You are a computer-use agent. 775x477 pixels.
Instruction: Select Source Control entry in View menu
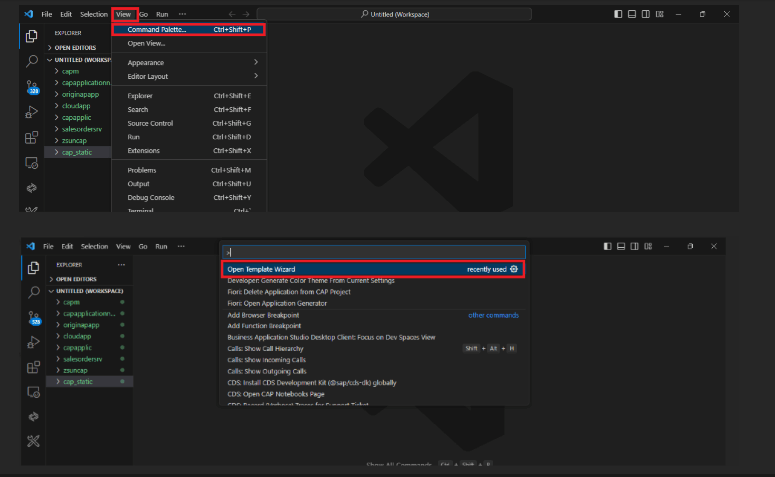click(189, 123)
